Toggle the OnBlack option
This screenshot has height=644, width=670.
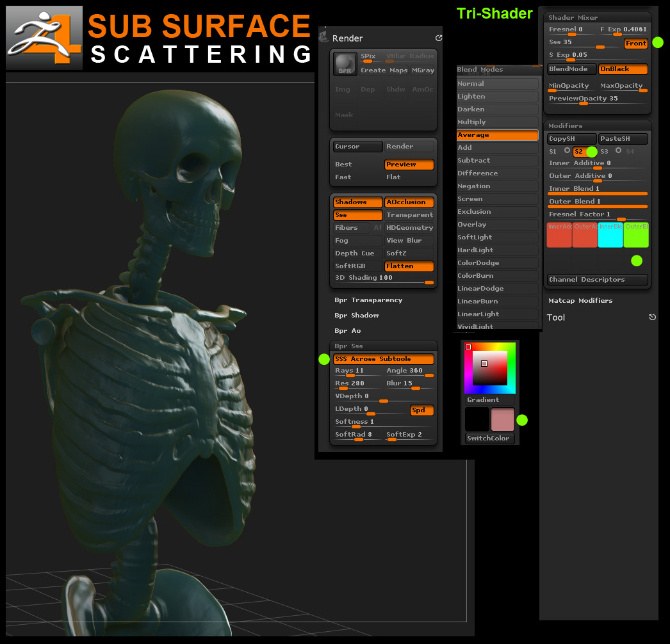(x=623, y=68)
